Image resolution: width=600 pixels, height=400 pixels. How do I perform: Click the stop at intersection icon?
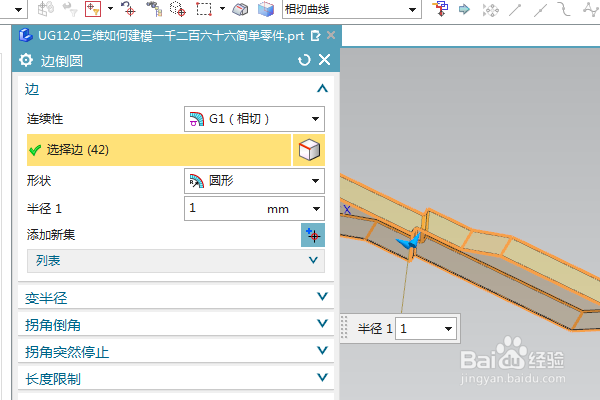(x=440, y=9)
